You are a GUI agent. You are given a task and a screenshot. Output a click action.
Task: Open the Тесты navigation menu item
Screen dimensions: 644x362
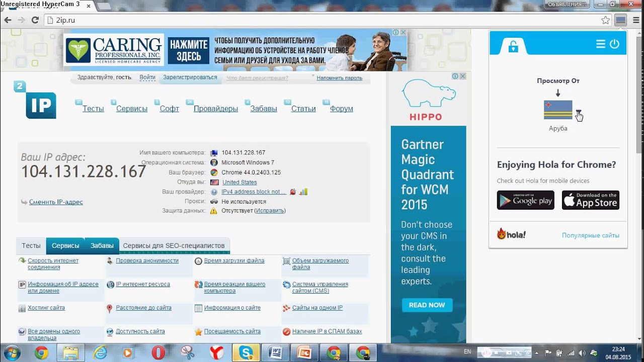tap(93, 109)
